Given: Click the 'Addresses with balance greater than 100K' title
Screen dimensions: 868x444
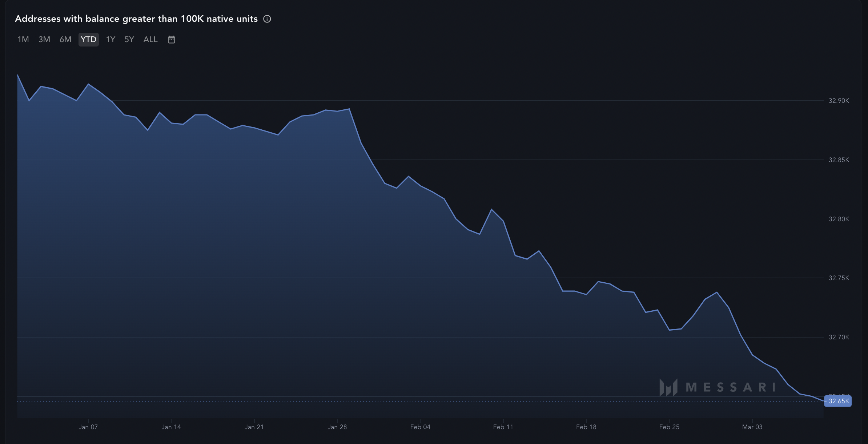Looking at the screenshot, I should pyautogui.click(x=136, y=19).
